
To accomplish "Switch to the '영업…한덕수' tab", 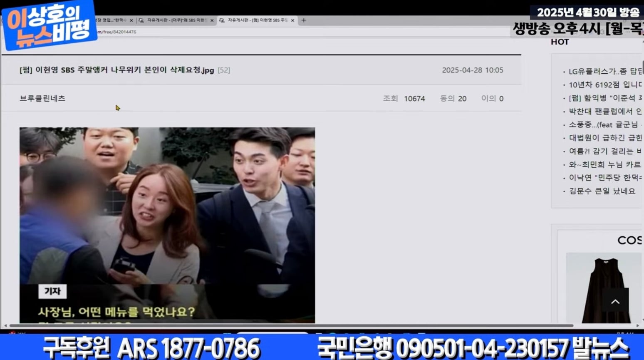I will tap(112, 20).
